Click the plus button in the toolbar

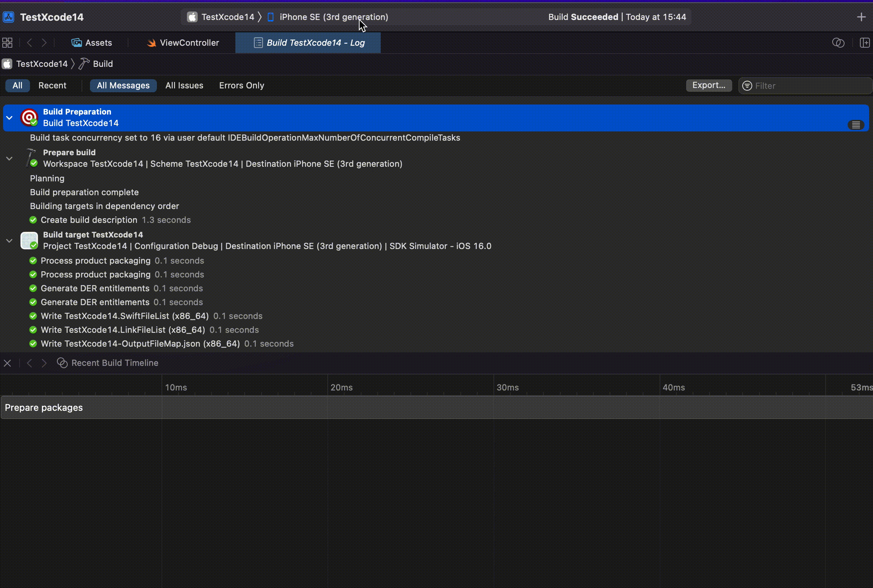coord(861,17)
